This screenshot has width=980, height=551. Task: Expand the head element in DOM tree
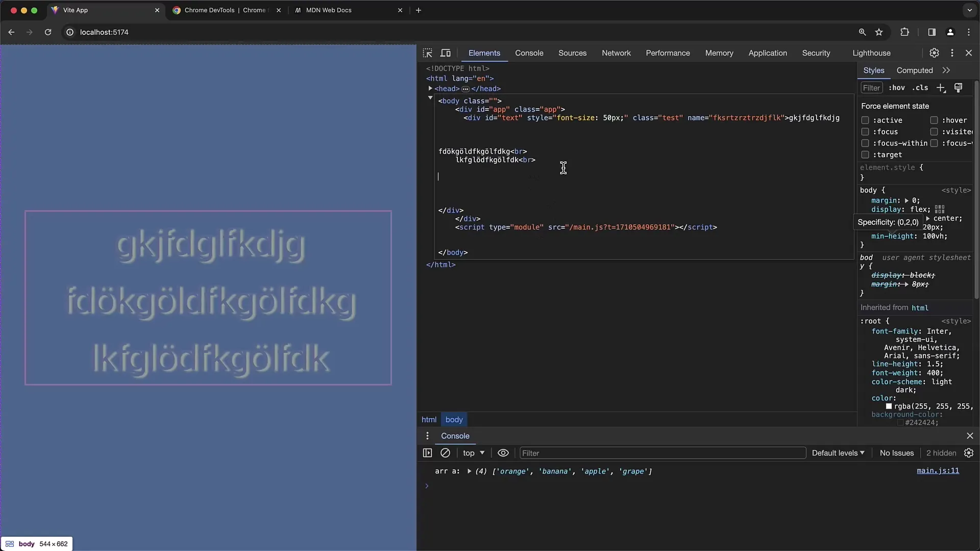click(430, 88)
